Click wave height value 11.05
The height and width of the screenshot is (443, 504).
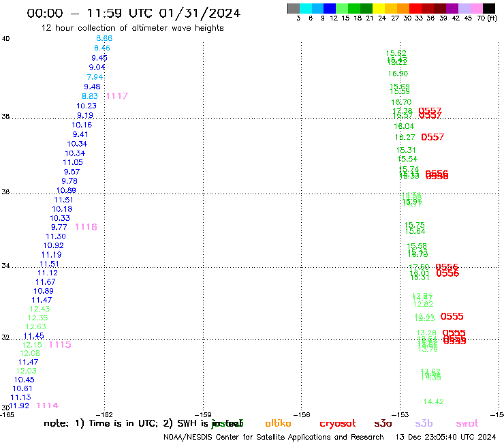click(73, 162)
